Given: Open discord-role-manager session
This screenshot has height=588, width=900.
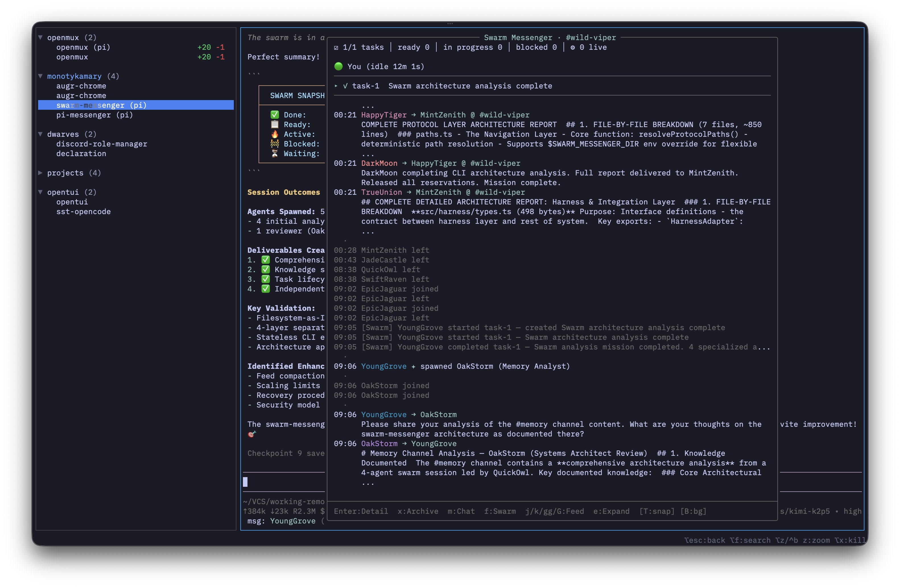Looking at the screenshot, I should [102, 144].
